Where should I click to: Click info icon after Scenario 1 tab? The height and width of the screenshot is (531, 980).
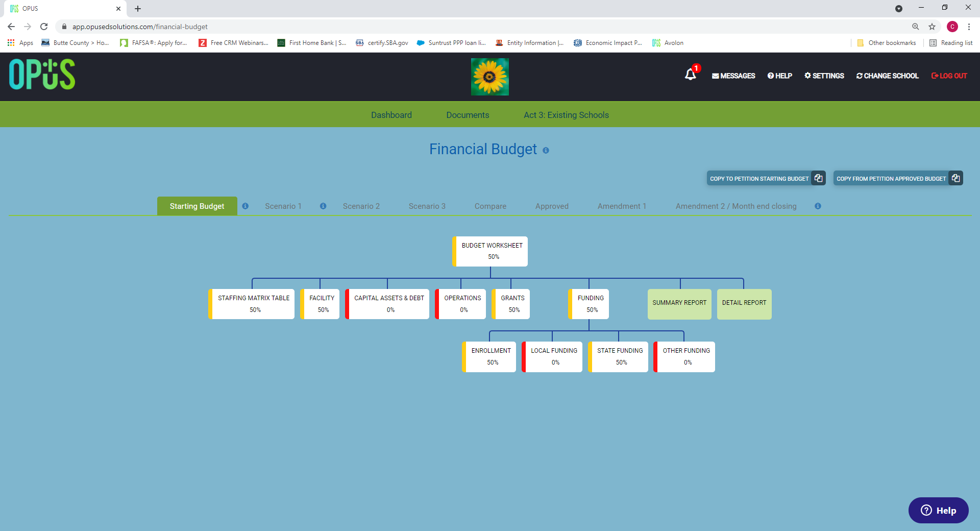click(x=323, y=206)
